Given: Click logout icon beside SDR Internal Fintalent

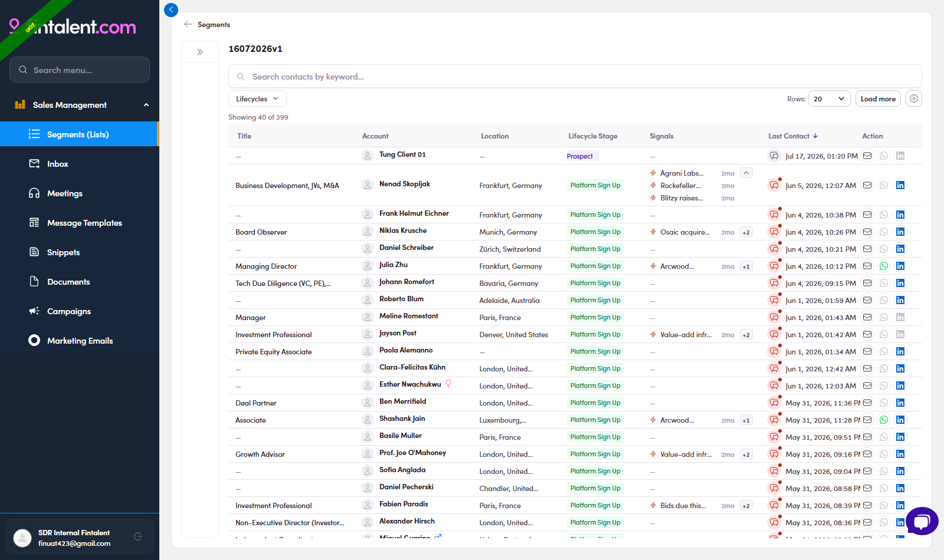Looking at the screenshot, I should pos(138,536).
